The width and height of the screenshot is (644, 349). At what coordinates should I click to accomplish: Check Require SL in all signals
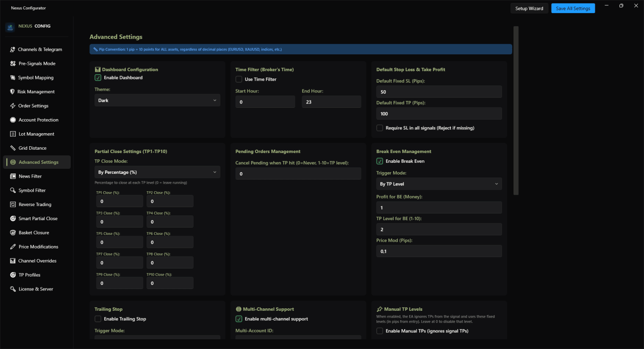point(380,128)
